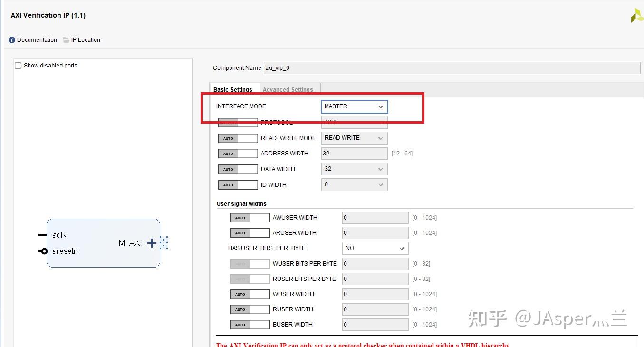Toggle AUTO for BUSER WIDTH
Image resolution: width=644 pixels, height=347 pixels.
[x=250, y=324]
